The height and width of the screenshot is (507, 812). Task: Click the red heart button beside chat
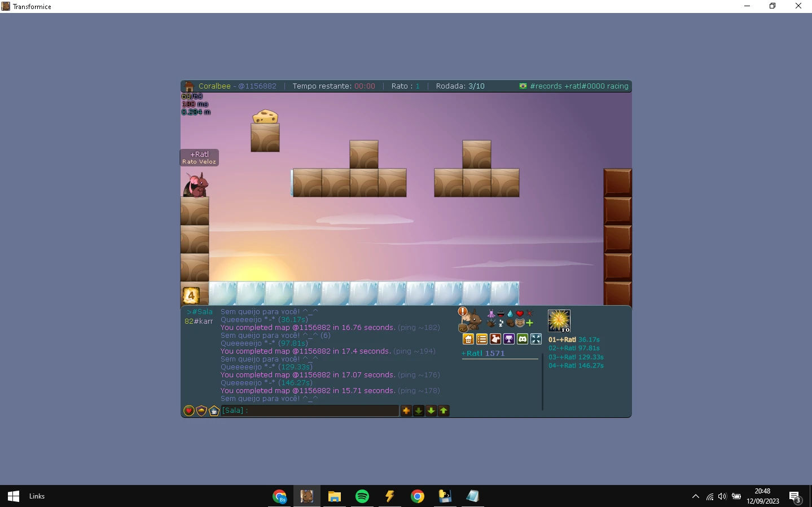pyautogui.click(x=189, y=411)
